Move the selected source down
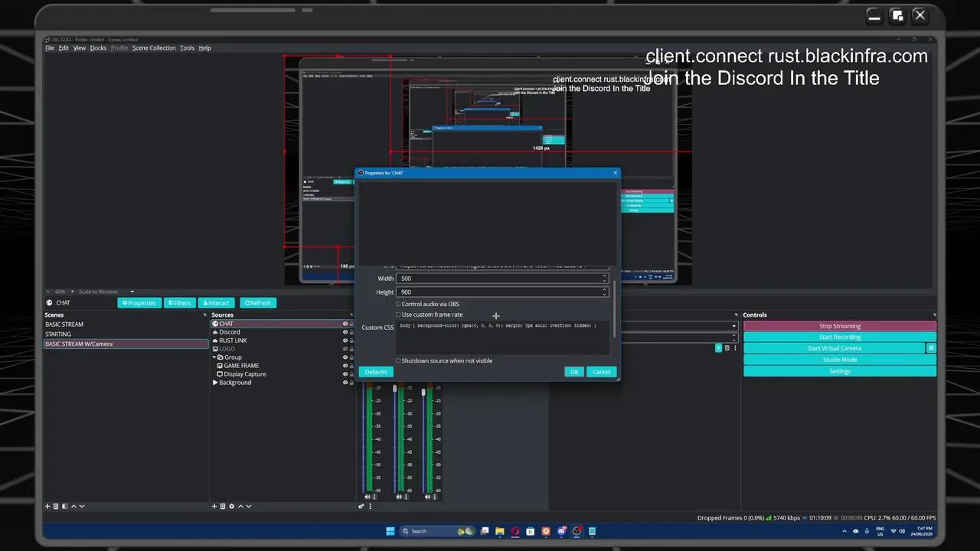 point(249,506)
